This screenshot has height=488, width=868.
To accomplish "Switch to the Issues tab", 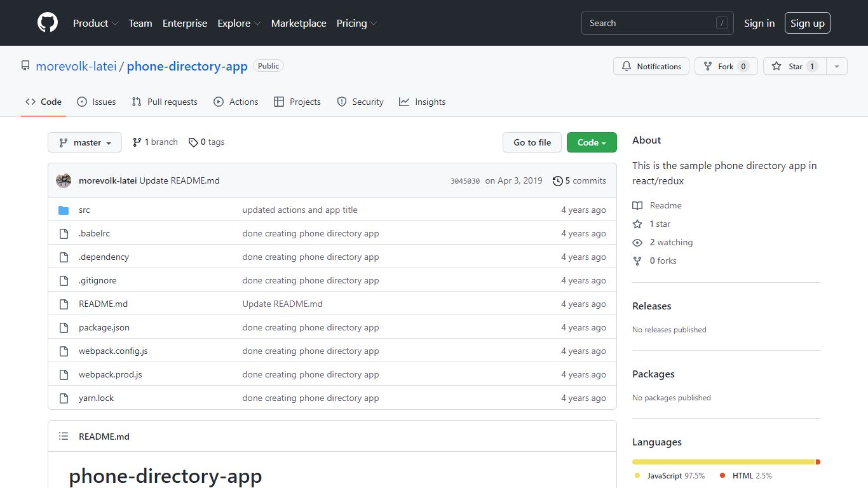I will (97, 102).
